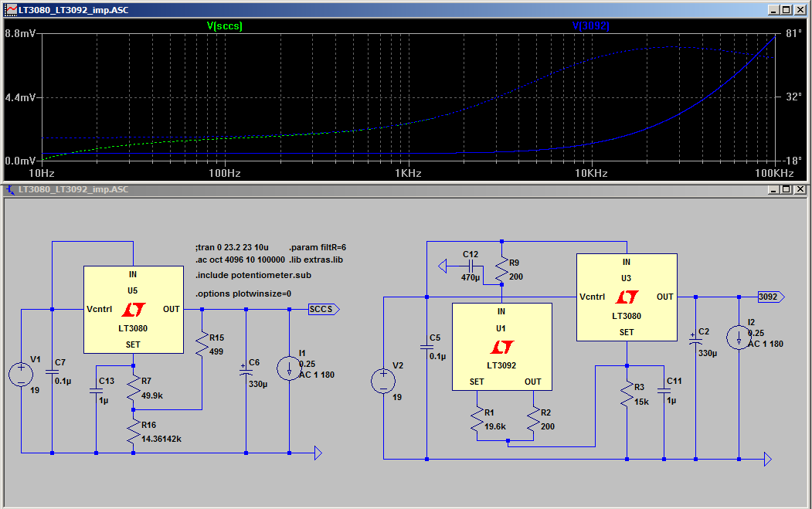This screenshot has width=812, height=509.
Task: Click the R1 value 19.6k
Action: click(x=495, y=426)
